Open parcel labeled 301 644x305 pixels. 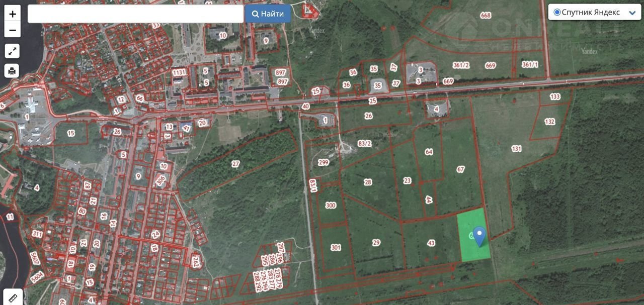(x=336, y=247)
